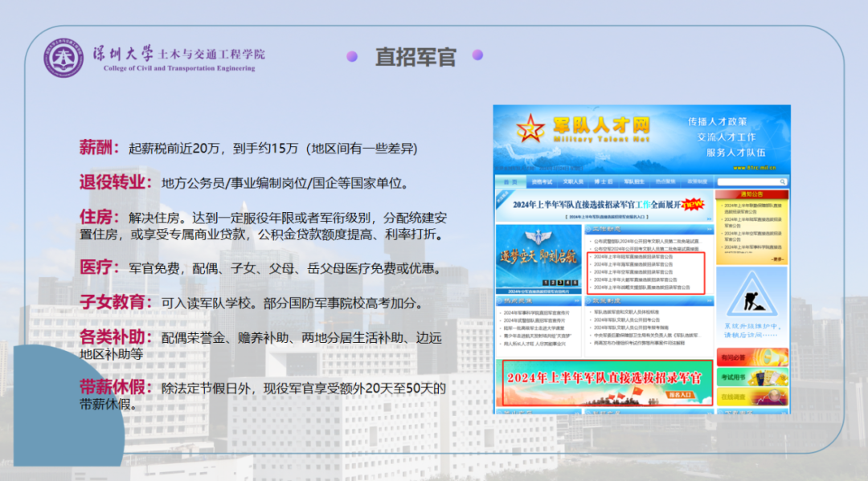Click the search input field on website
868x481 pixels.
tap(751, 181)
